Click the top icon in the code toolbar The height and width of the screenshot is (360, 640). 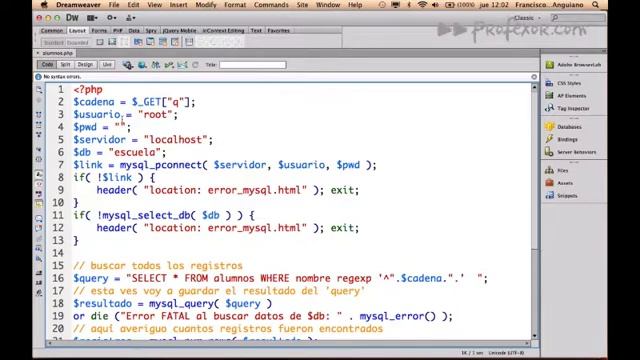coord(39,89)
